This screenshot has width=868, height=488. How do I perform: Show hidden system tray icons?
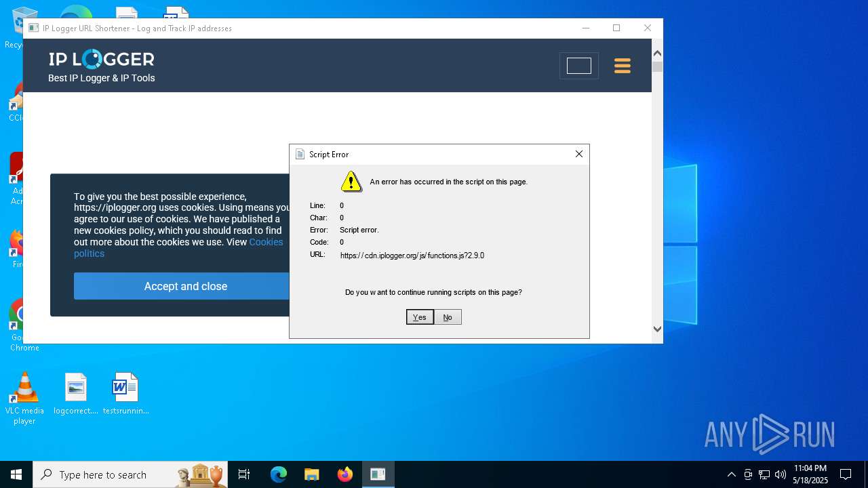pyautogui.click(x=731, y=474)
